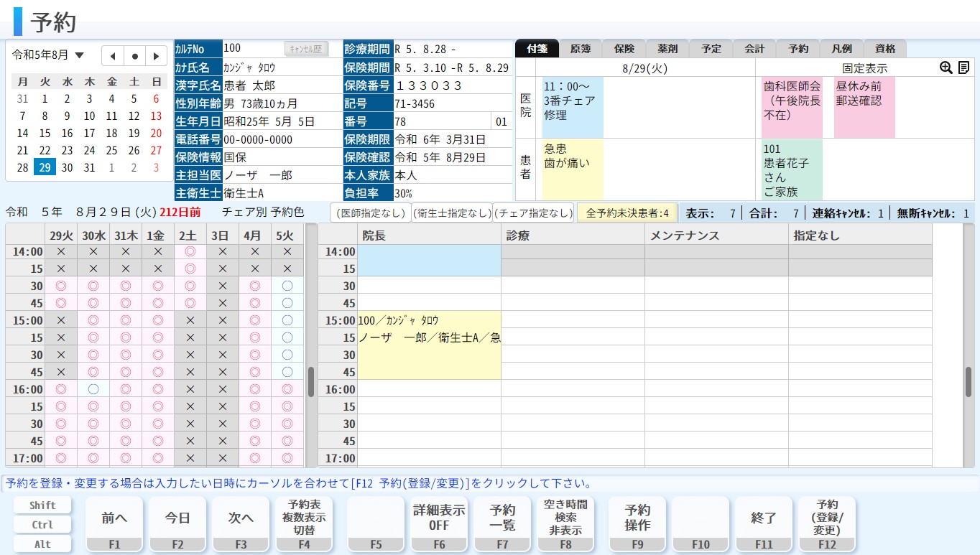Click the 負担率 value 30%

(453, 193)
